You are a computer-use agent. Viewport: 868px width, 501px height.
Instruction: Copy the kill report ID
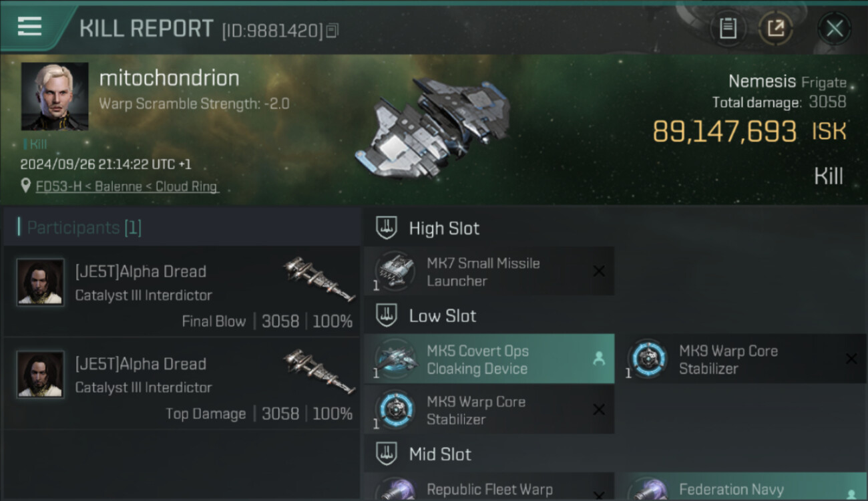tap(333, 30)
